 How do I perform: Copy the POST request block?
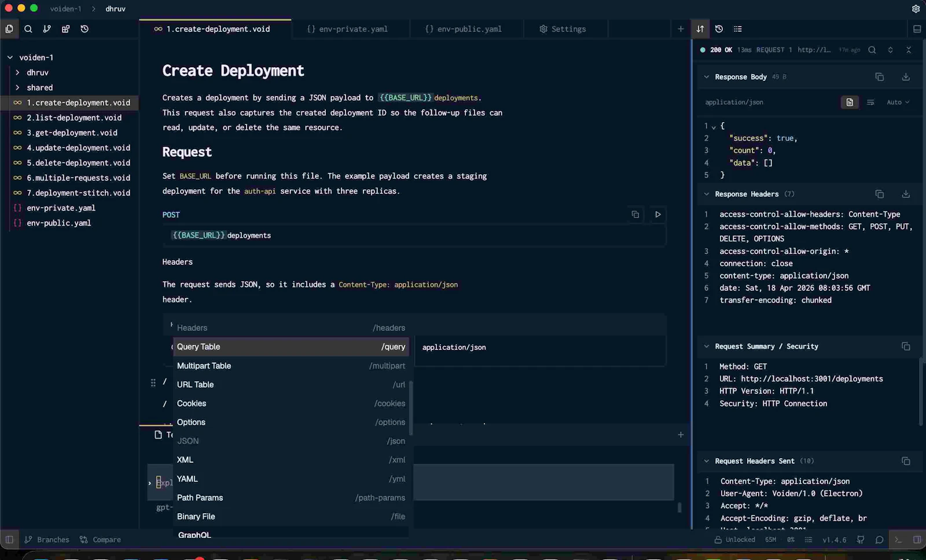click(x=635, y=215)
